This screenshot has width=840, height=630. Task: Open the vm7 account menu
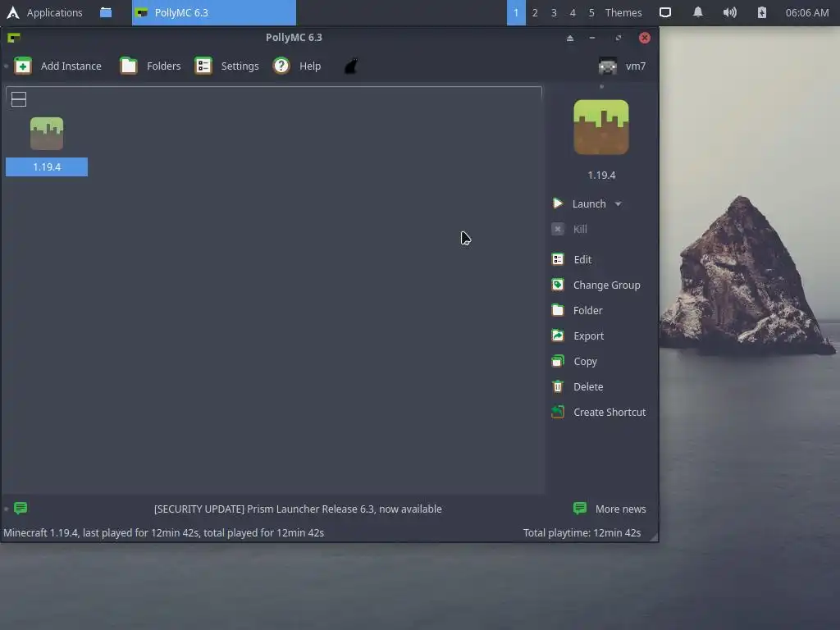point(622,66)
